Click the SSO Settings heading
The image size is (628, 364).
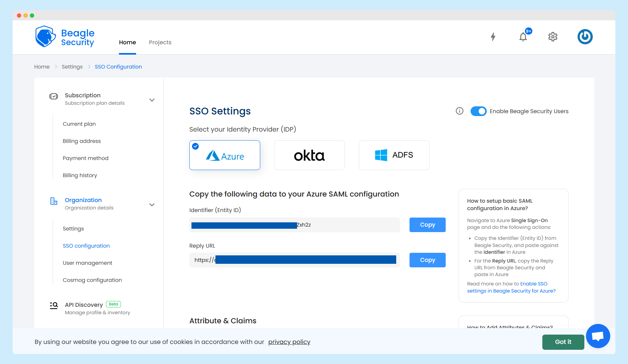pos(220,111)
